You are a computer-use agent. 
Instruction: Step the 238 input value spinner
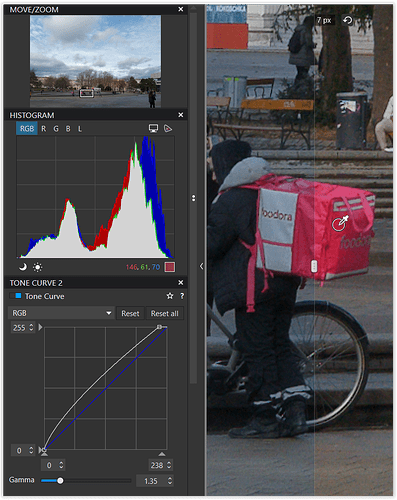pos(169,465)
